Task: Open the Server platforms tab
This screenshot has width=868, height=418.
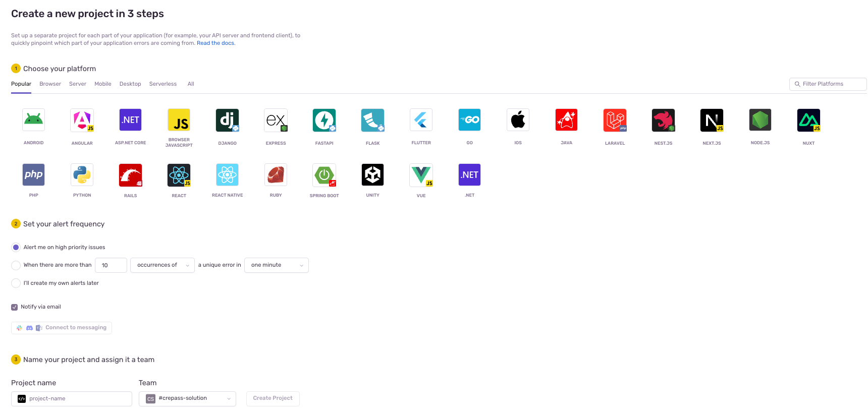Action: (78, 84)
